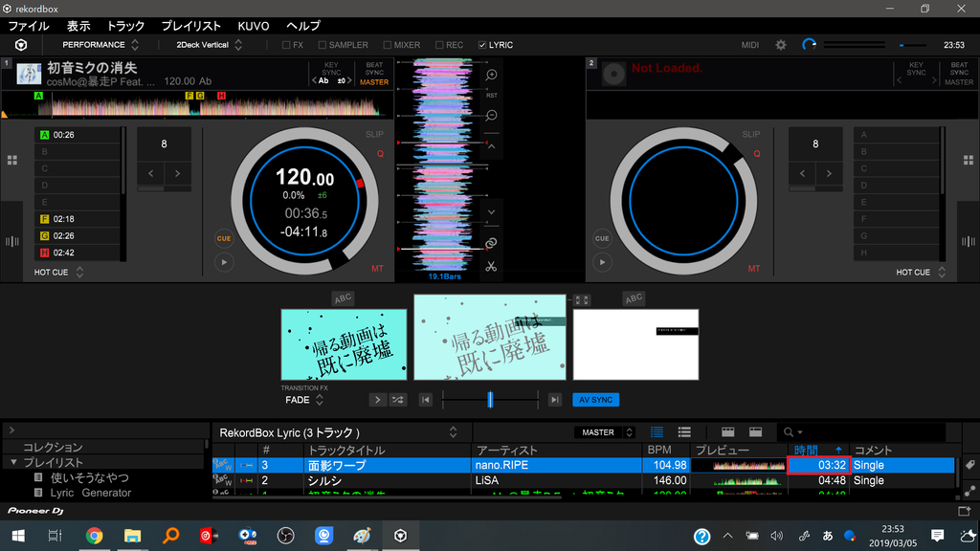The width and height of the screenshot is (980, 551).
Task: Toggle deck 2 SLIP mode
Action: (751, 134)
